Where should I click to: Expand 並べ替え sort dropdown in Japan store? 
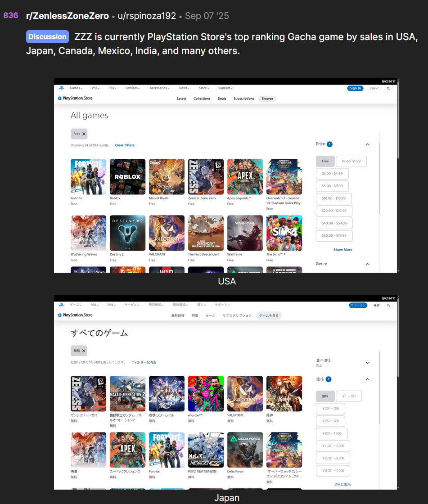(x=368, y=363)
